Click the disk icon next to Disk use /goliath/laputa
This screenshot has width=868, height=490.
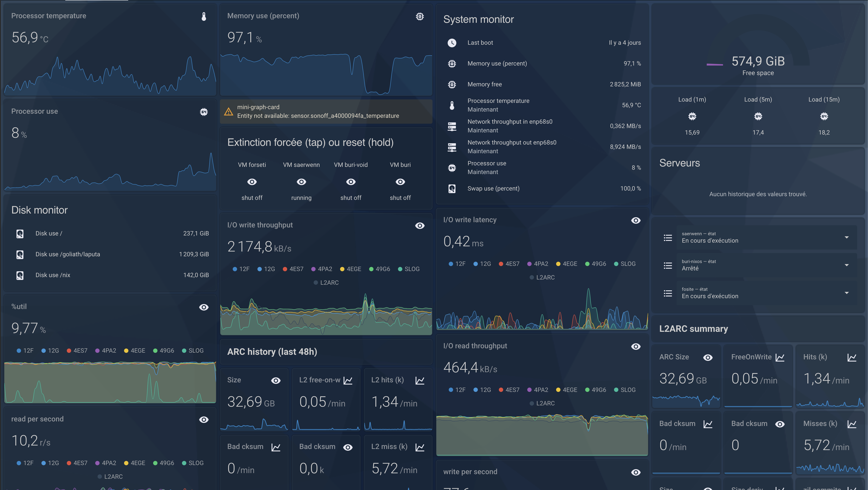pos(20,255)
